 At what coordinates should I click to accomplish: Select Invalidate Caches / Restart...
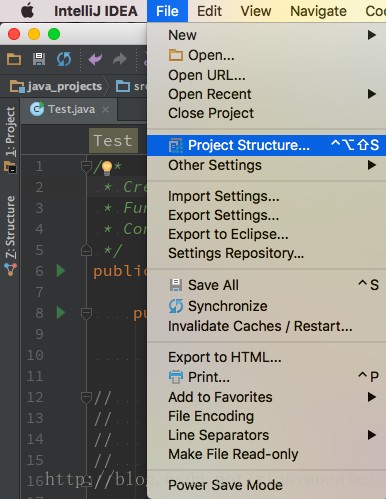click(266, 326)
